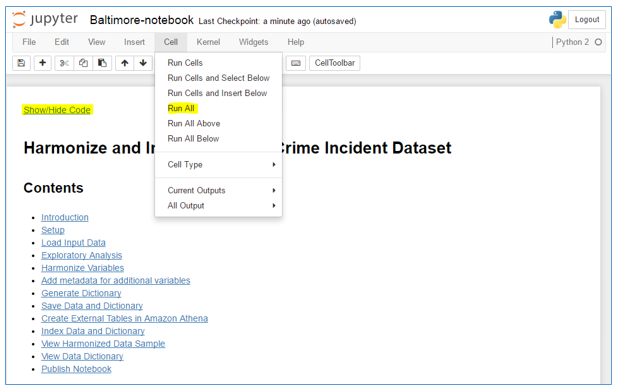Expand the Current Outputs submenu
This screenshot has height=388, width=618.
point(218,190)
